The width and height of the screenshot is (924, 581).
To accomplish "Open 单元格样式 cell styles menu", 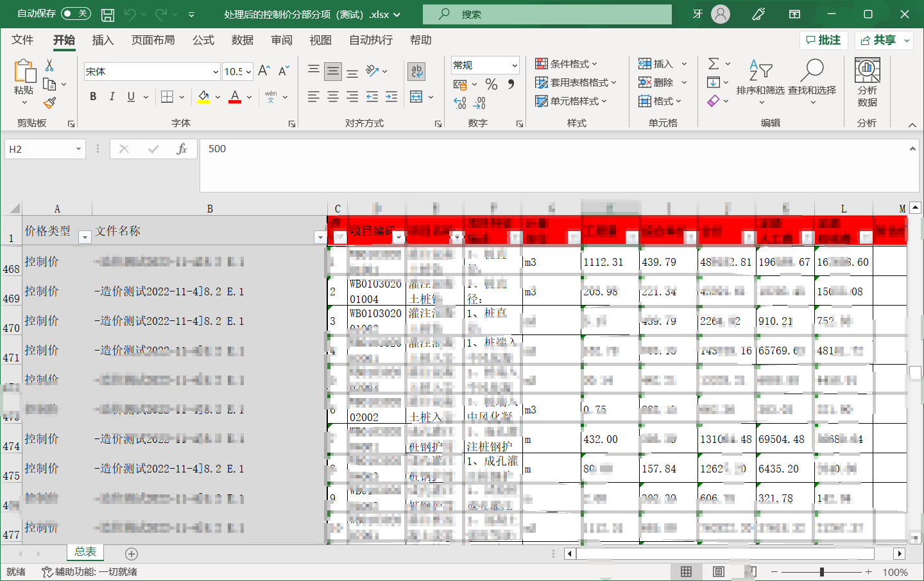I will 571,101.
